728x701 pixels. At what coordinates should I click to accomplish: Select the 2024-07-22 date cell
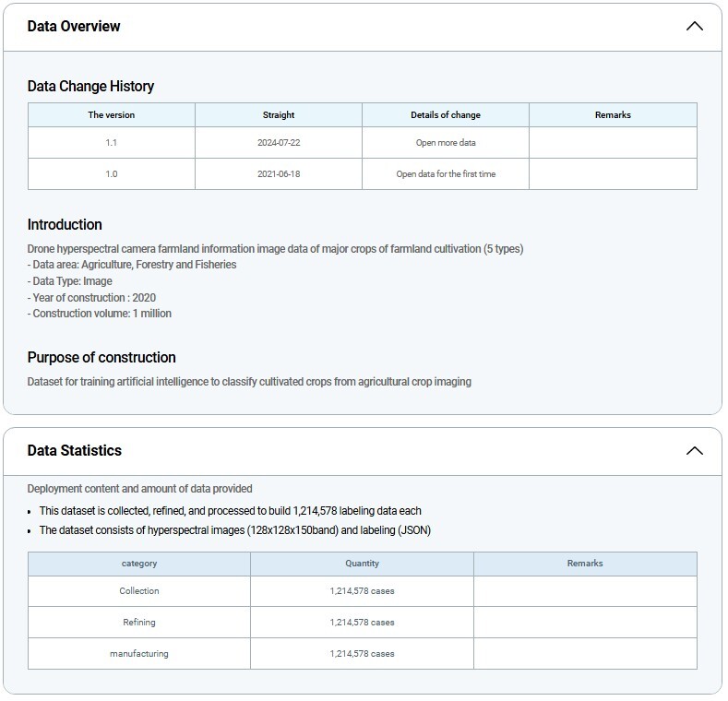pos(279,143)
